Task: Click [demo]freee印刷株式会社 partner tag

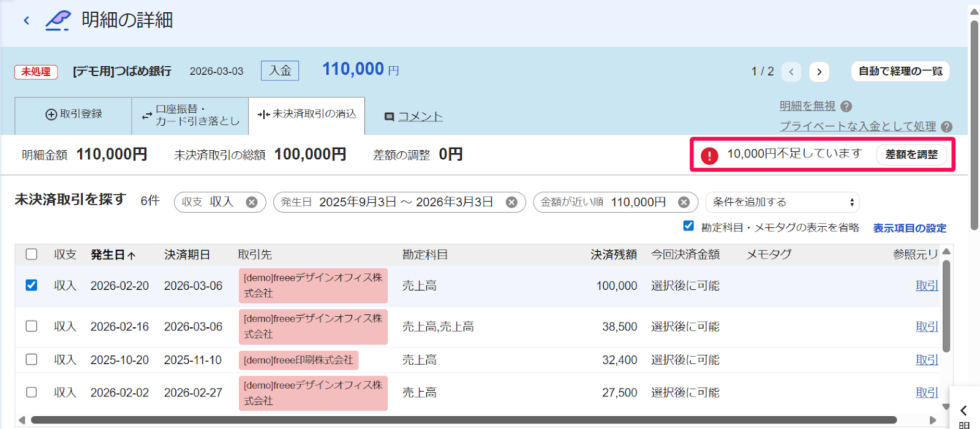Action: tap(298, 360)
